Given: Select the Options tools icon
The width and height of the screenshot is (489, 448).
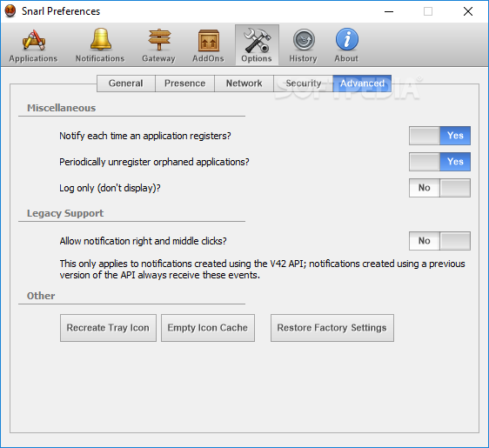Looking at the screenshot, I should click(257, 45).
